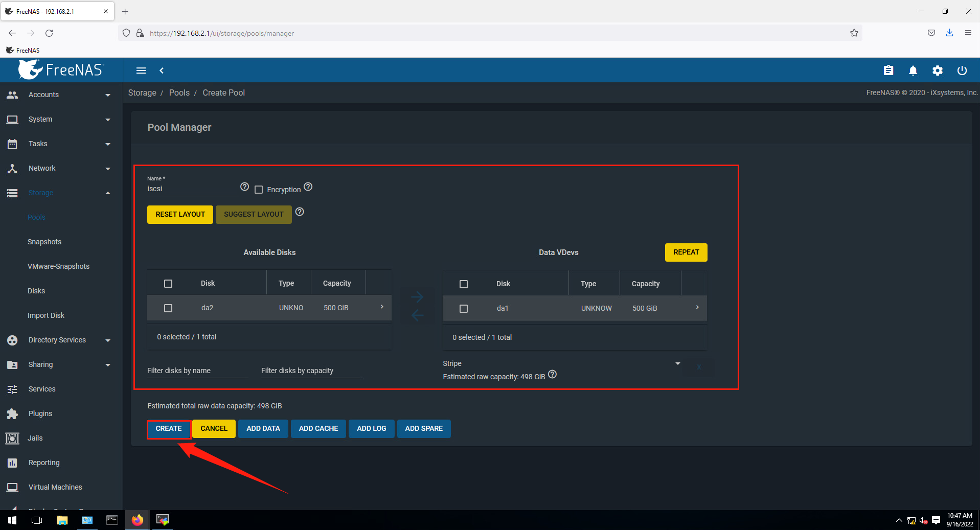Click the FreeNAS logo
This screenshot has width=980, height=530.
[61, 70]
